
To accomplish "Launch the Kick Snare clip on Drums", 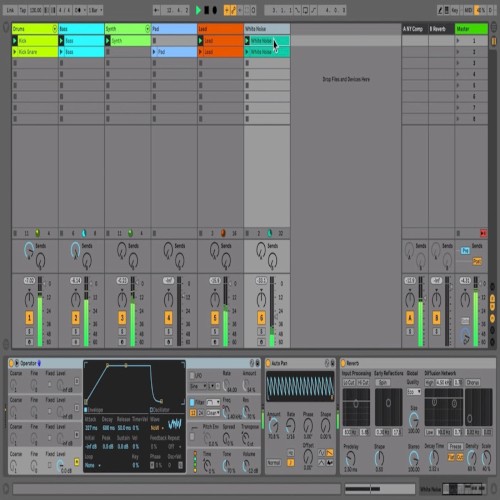I will pos(15,52).
